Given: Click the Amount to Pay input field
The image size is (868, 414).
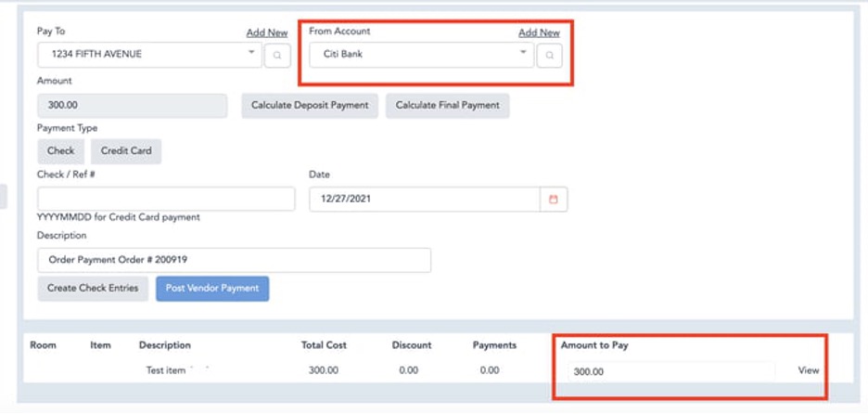Looking at the screenshot, I should (x=671, y=372).
